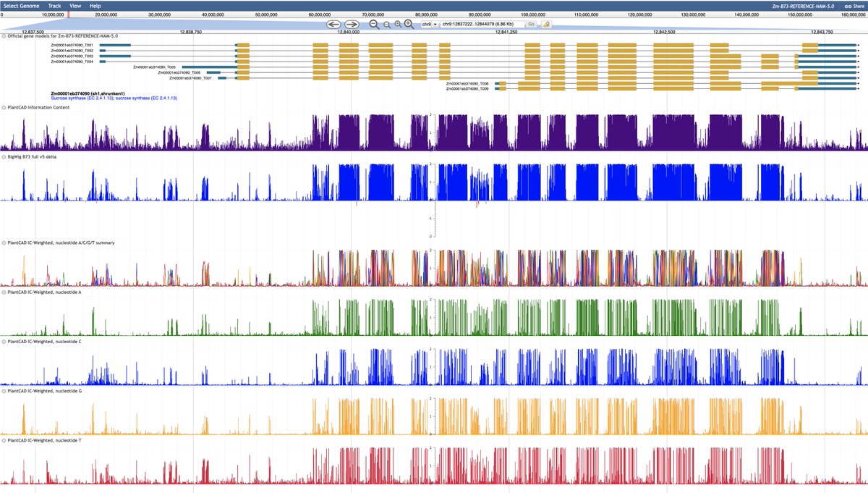Zoom out far with the large minus magnifier
The image size is (868, 493).
pyautogui.click(x=374, y=24)
